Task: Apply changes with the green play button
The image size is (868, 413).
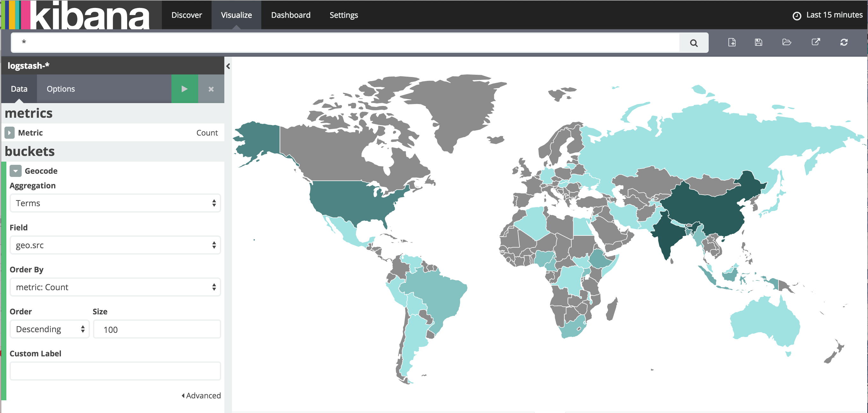Action: click(x=184, y=89)
